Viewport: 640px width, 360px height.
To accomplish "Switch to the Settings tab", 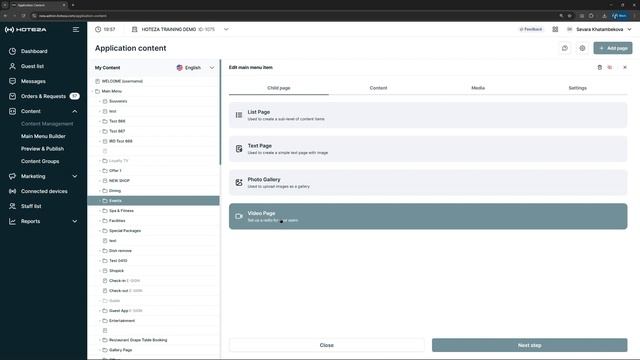I will click(x=578, y=88).
